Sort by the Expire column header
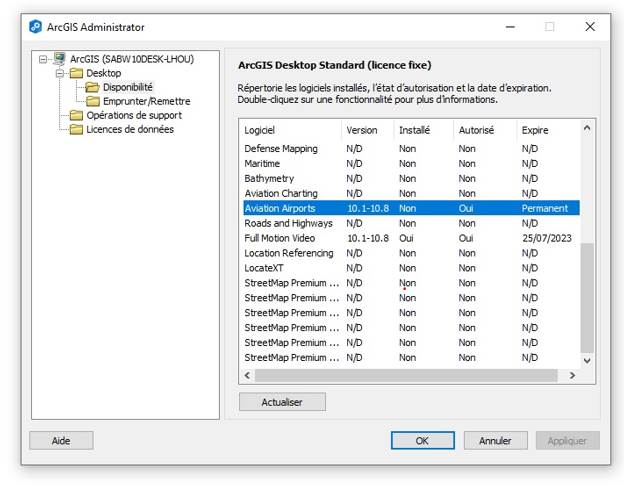This screenshot has height=485, width=624. coord(548,130)
